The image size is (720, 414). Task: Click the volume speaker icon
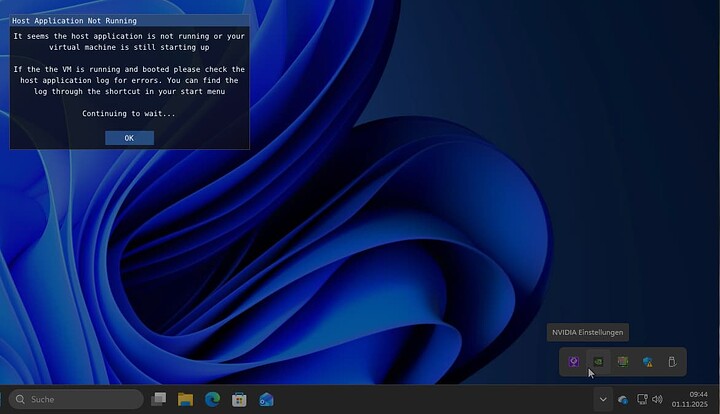[x=657, y=399]
